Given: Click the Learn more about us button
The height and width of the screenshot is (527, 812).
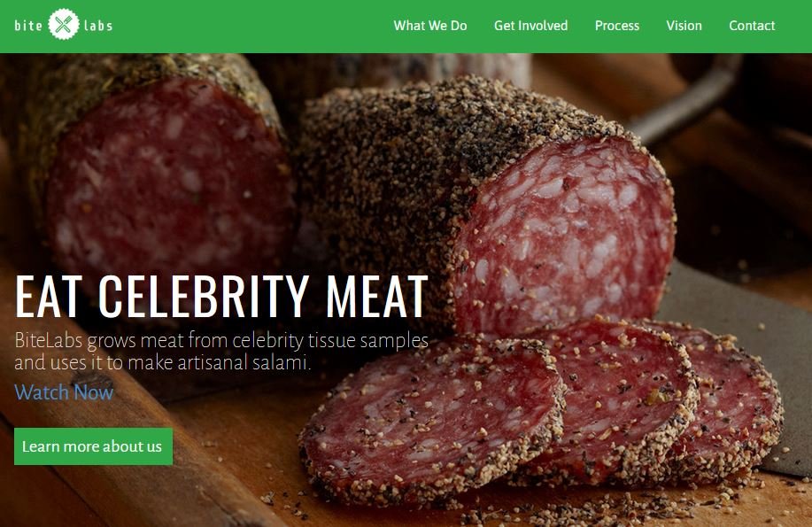Looking at the screenshot, I should point(93,446).
